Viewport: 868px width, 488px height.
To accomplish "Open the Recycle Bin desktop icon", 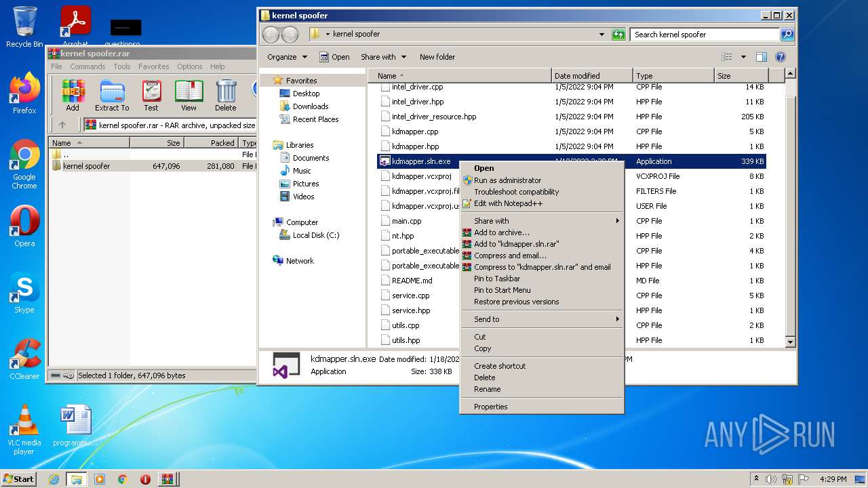I will tap(24, 27).
